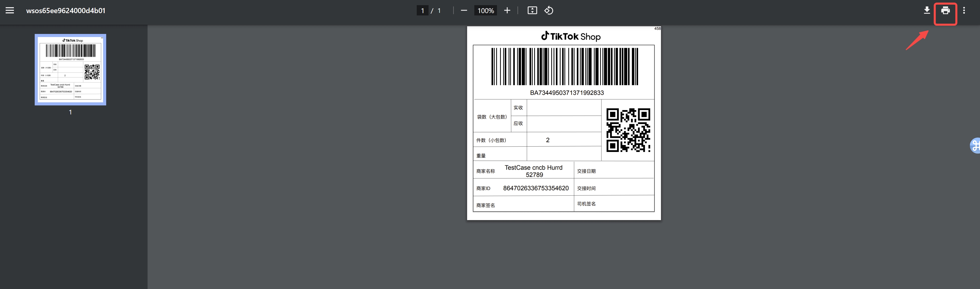Viewport: 980px width, 289px height.
Task: Click the page label under the thumbnail
Action: pyautogui.click(x=70, y=112)
